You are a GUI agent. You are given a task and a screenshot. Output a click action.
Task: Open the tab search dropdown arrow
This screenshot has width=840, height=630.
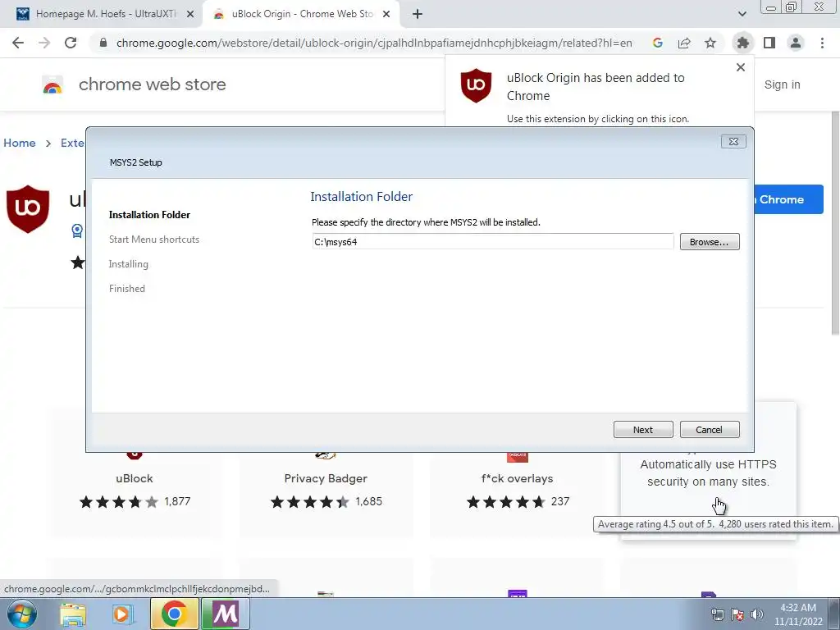click(742, 15)
